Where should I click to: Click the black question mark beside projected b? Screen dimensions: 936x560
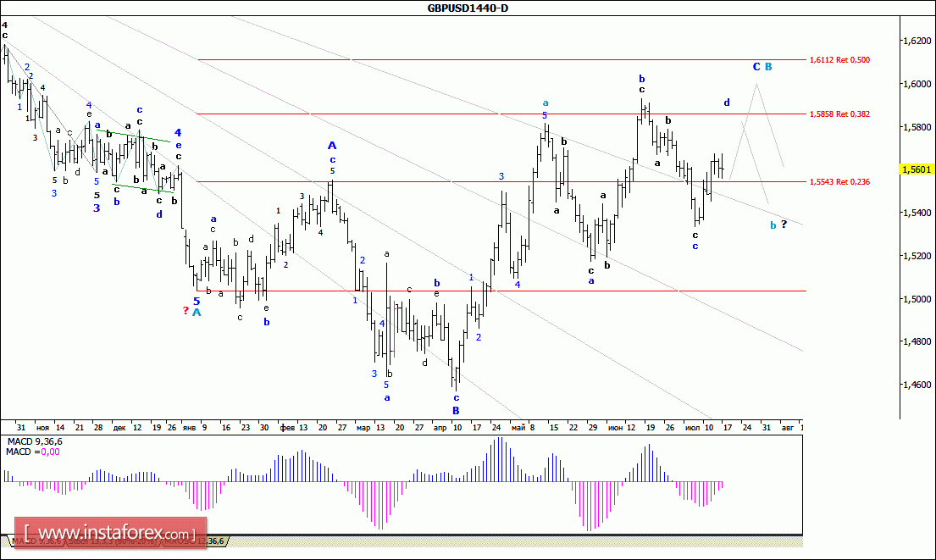[784, 225]
